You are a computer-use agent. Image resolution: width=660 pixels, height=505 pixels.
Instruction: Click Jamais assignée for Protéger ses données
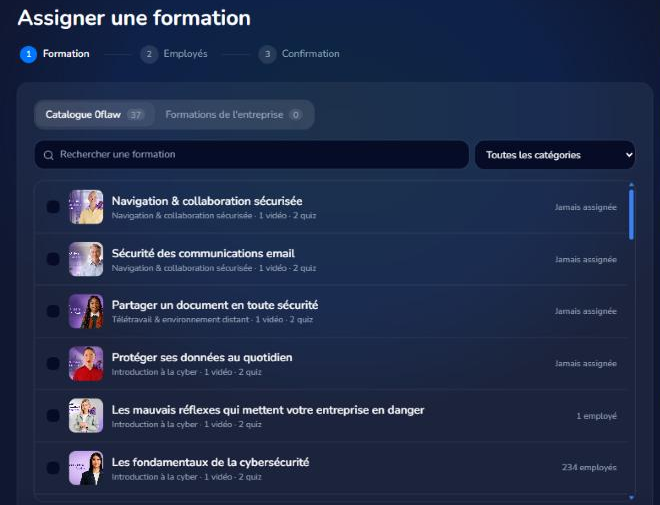(586, 364)
